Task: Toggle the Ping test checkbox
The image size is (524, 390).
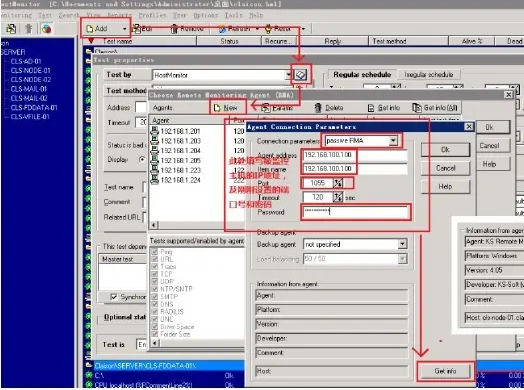Action: click(154, 252)
